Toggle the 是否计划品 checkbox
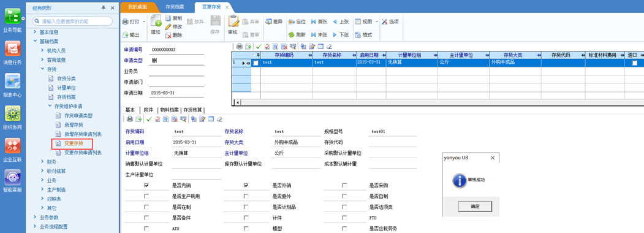The width and height of the screenshot is (644, 233). click(x=246, y=207)
